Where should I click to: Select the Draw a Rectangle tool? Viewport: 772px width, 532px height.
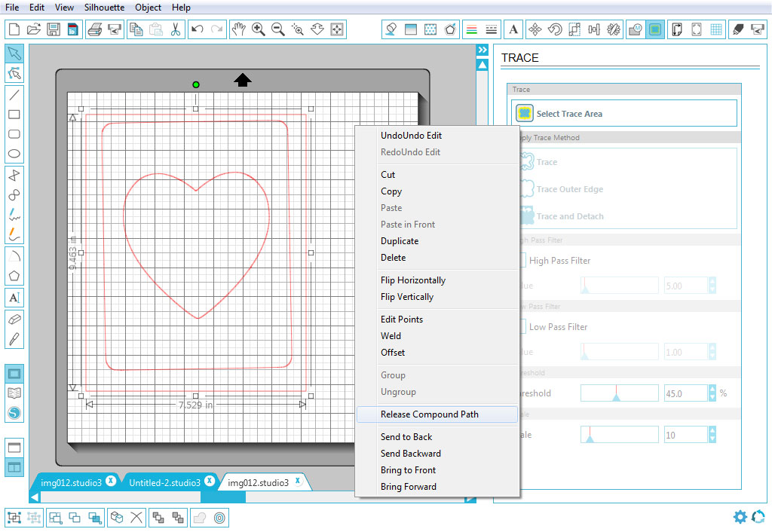(x=14, y=115)
